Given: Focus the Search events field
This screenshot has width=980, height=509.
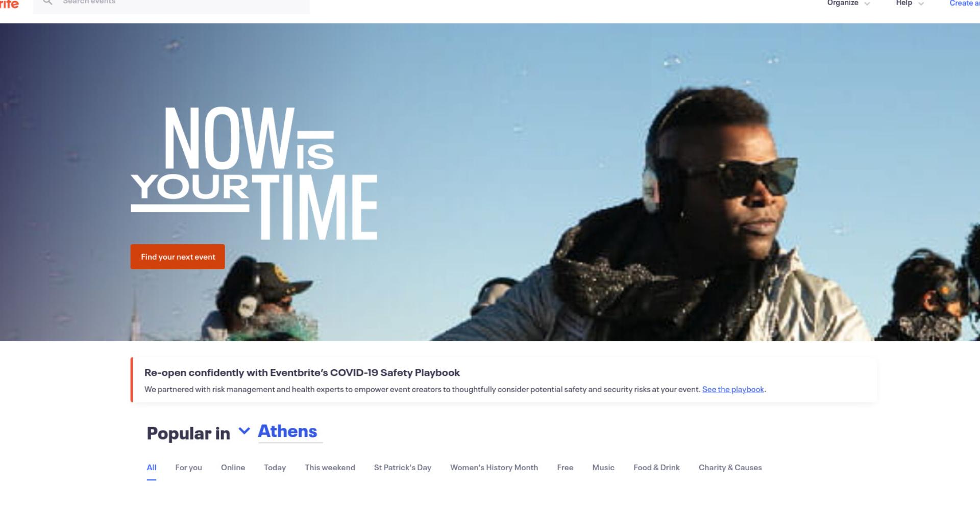Looking at the screenshot, I should tap(171, 4).
